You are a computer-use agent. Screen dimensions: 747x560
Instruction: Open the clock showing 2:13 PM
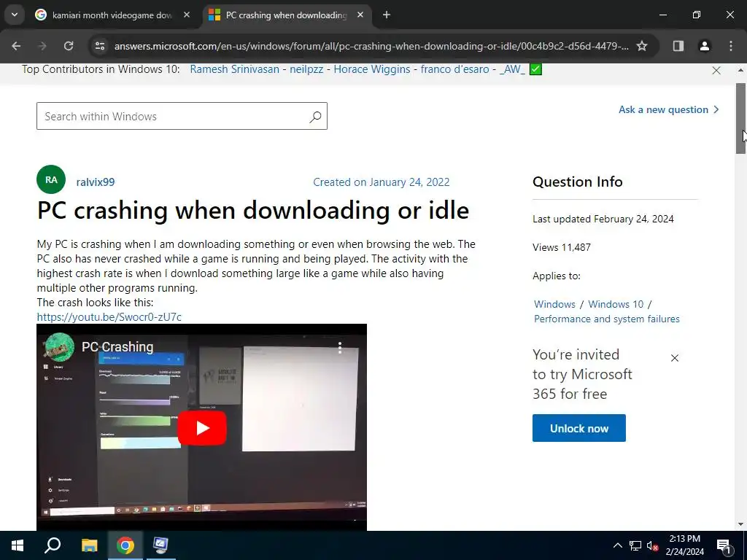coord(684,545)
